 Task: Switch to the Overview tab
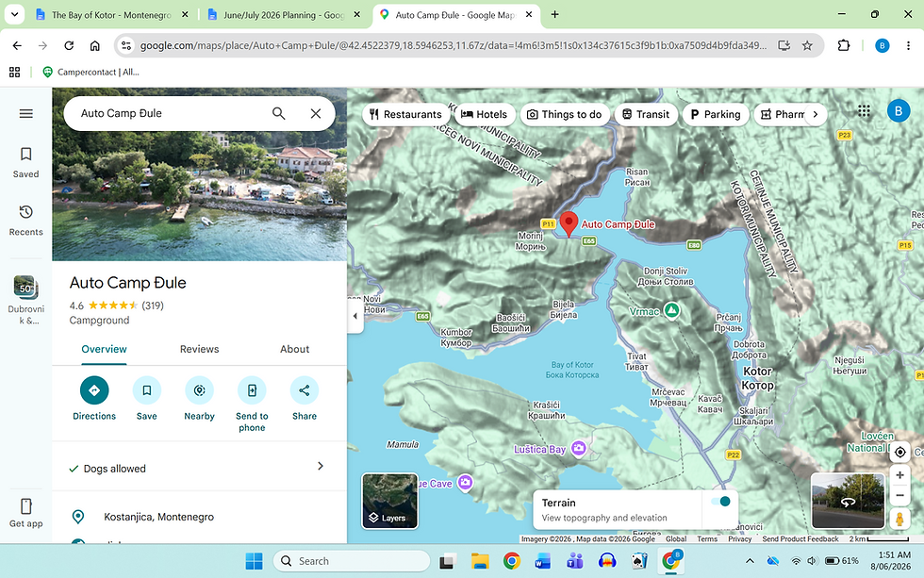(104, 350)
